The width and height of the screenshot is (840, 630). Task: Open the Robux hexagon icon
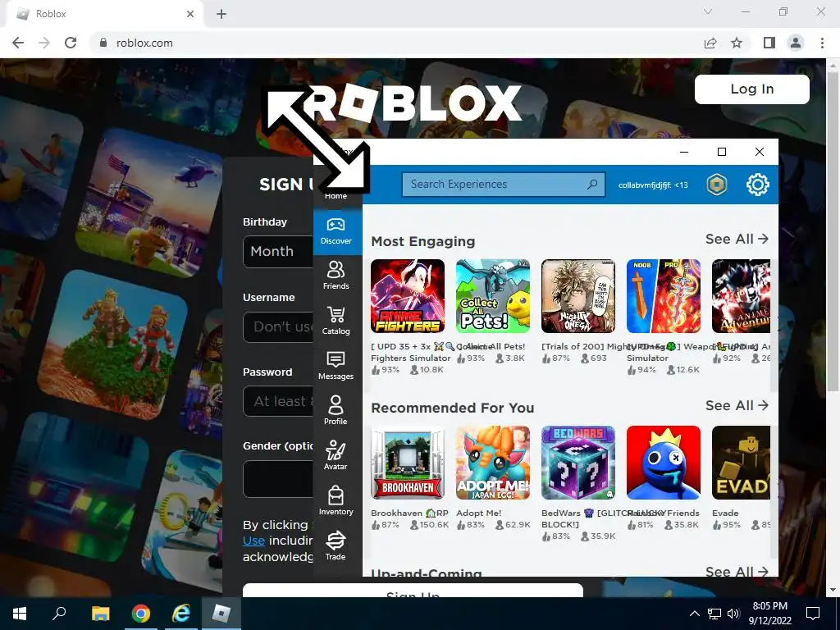click(x=717, y=185)
